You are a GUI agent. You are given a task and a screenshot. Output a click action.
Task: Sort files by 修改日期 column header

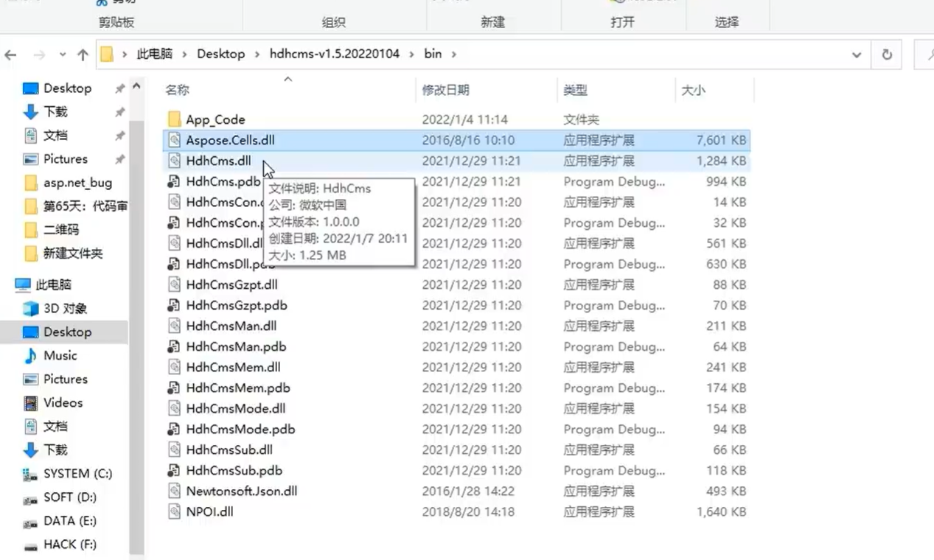[445, 90]
